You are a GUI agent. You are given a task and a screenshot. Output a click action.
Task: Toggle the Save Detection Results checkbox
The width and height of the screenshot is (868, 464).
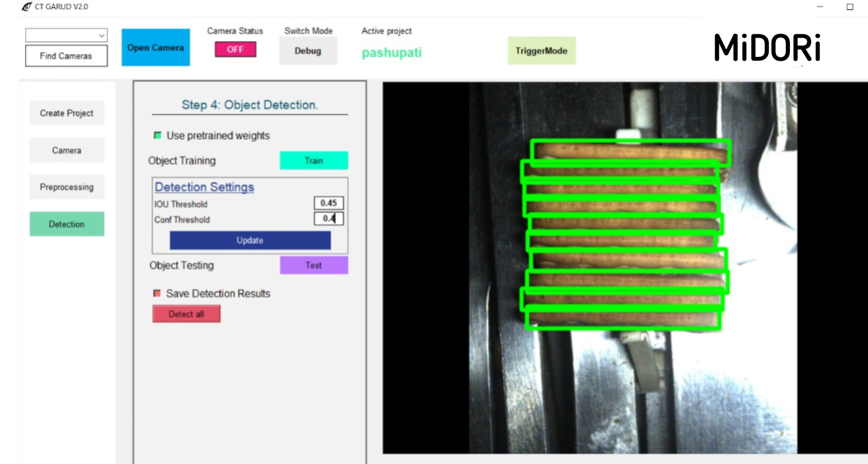click(157, 294)
